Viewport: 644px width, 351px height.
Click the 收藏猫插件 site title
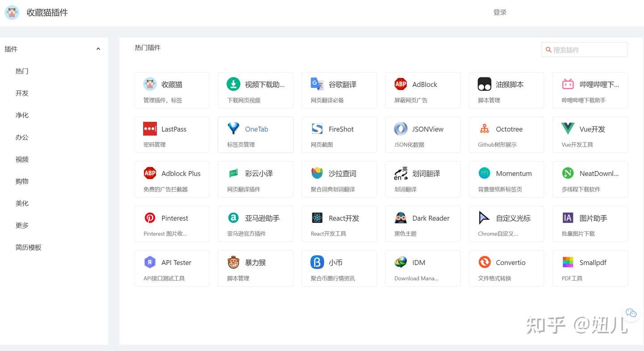(x=47, y=13)
